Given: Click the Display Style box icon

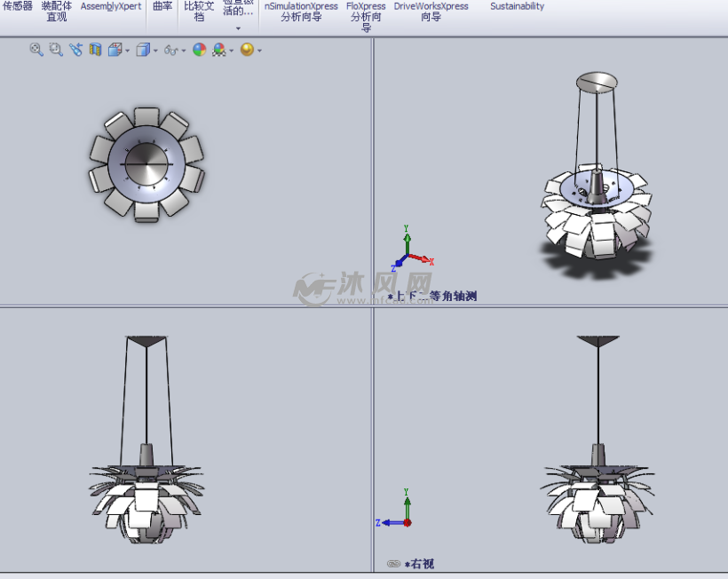Looking at the screenshot, I should pos(143,50).
